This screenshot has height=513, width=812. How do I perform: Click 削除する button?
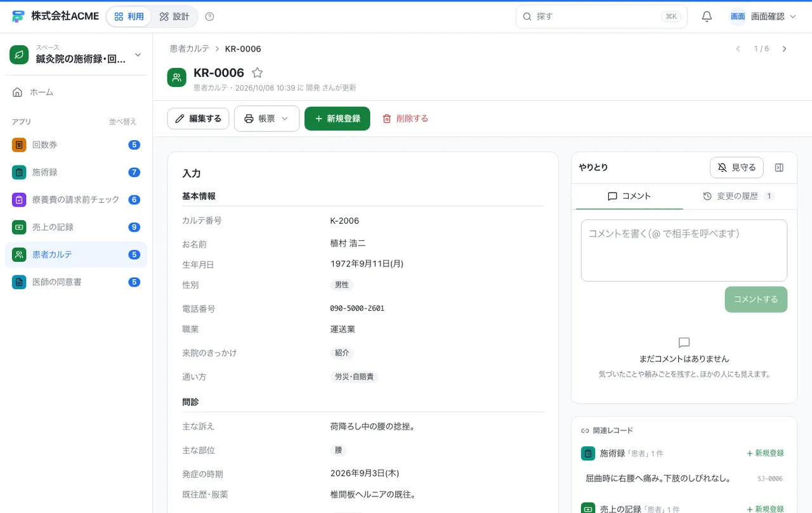click(x=405, y=119)
